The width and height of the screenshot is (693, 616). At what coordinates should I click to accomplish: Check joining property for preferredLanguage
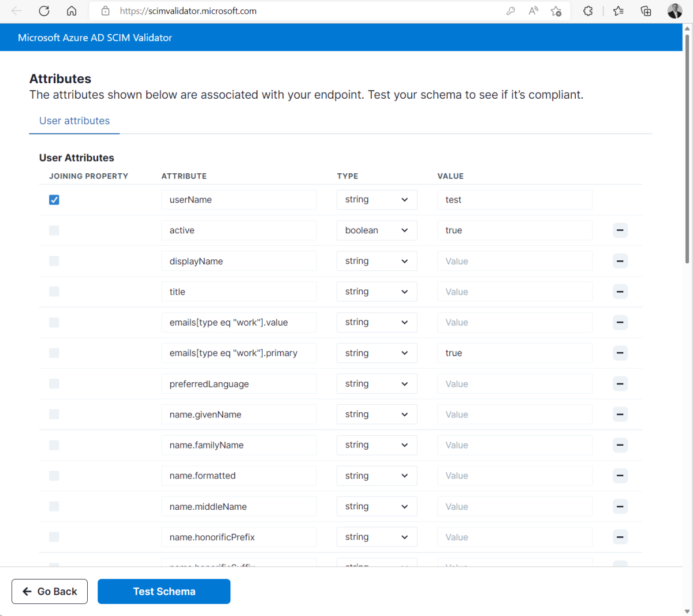(54, 384)
